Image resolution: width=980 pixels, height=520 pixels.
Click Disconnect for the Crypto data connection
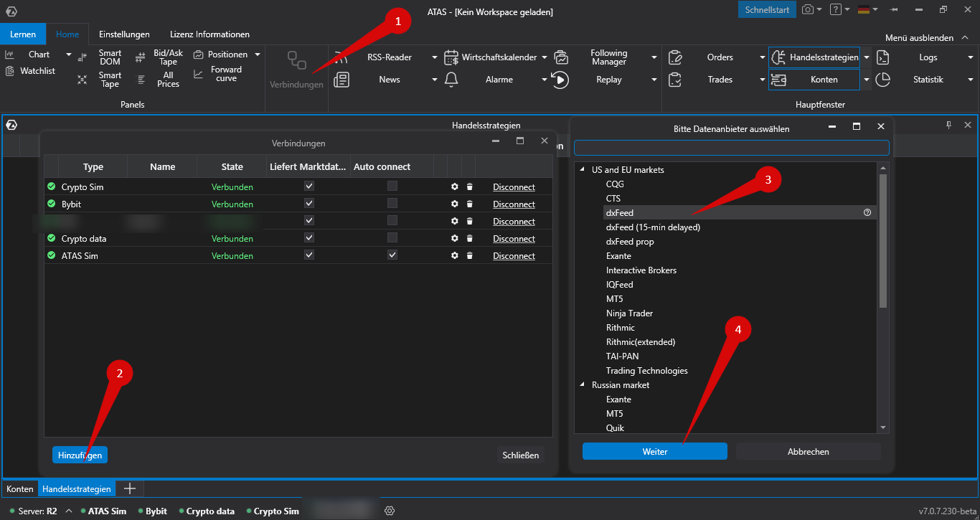click(514, 239)
